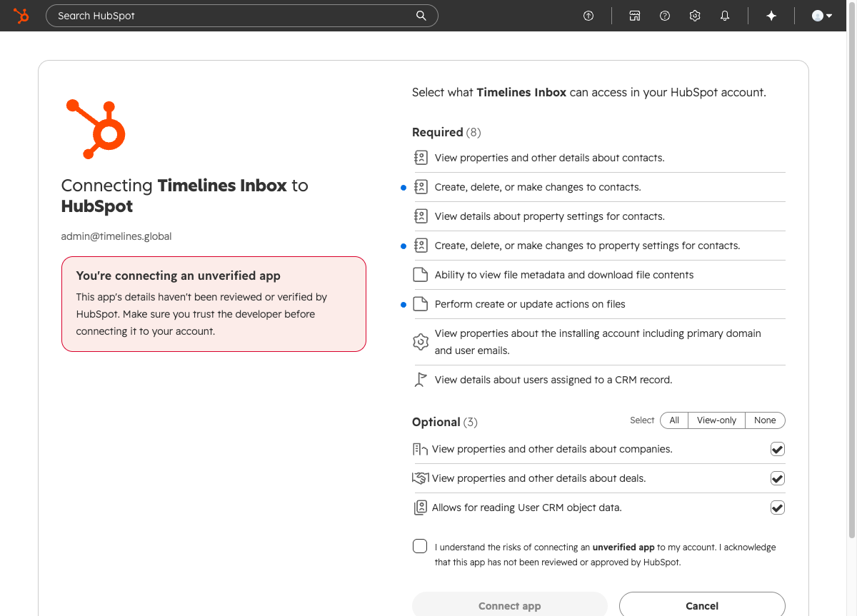Image resolution: width=857 pixels, height=616 pixels.
Task: Click 'You're connecting an unverified app' warning heading
Action: [x=179, y=276]
